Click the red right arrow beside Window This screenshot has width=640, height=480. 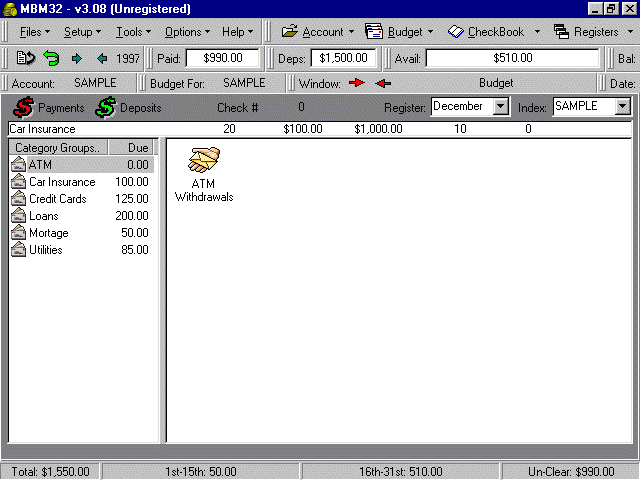coord(357,83)
